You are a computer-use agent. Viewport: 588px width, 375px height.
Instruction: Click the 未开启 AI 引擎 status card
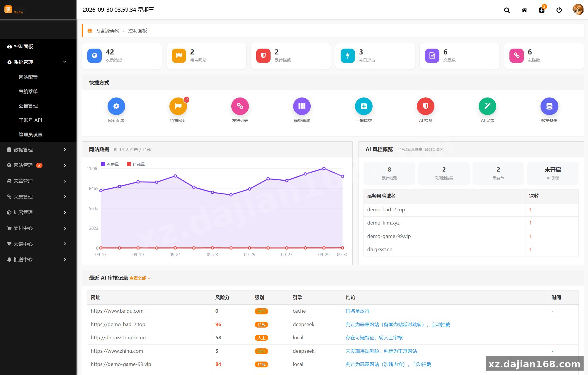[553, 173]
